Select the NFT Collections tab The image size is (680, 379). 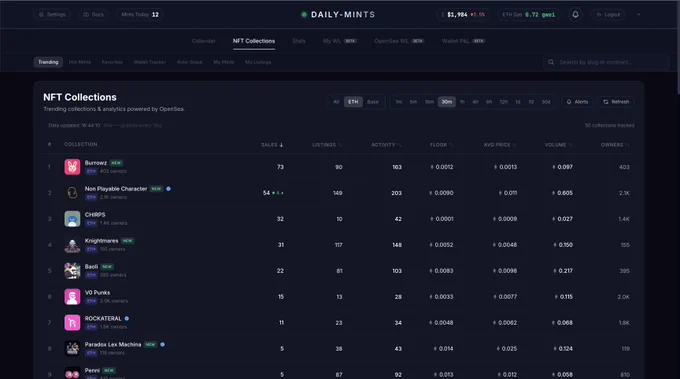pos(254,41)
